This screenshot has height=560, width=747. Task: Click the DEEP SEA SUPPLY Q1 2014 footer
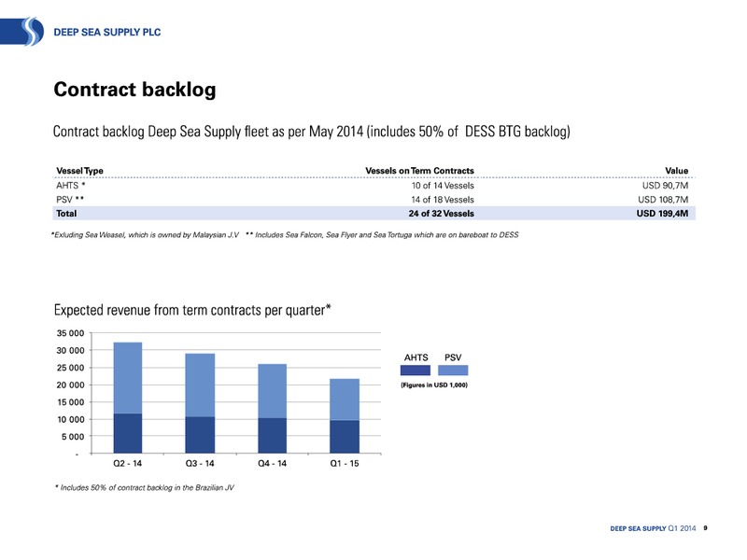pyautogui.click(x=653, y=528)
